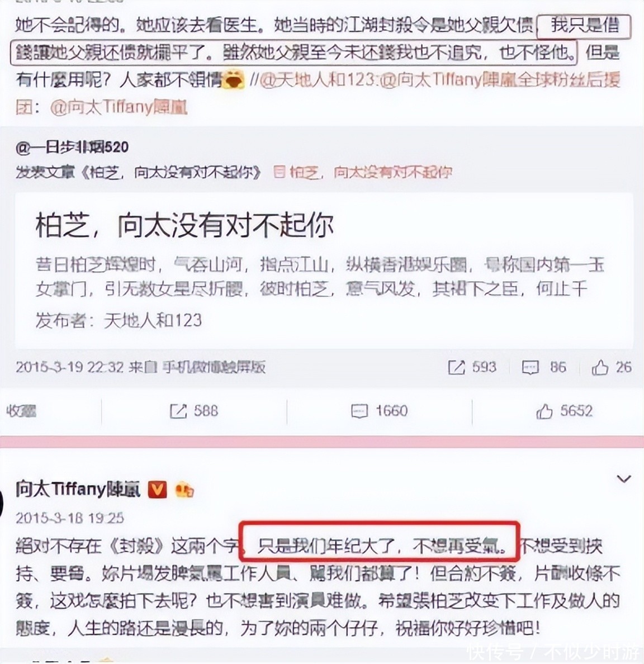Image resolution: width=644 pixels, height=664 pixels.
Task: Open the @一日步非烟520 profile link
Action: coord(72,148)
